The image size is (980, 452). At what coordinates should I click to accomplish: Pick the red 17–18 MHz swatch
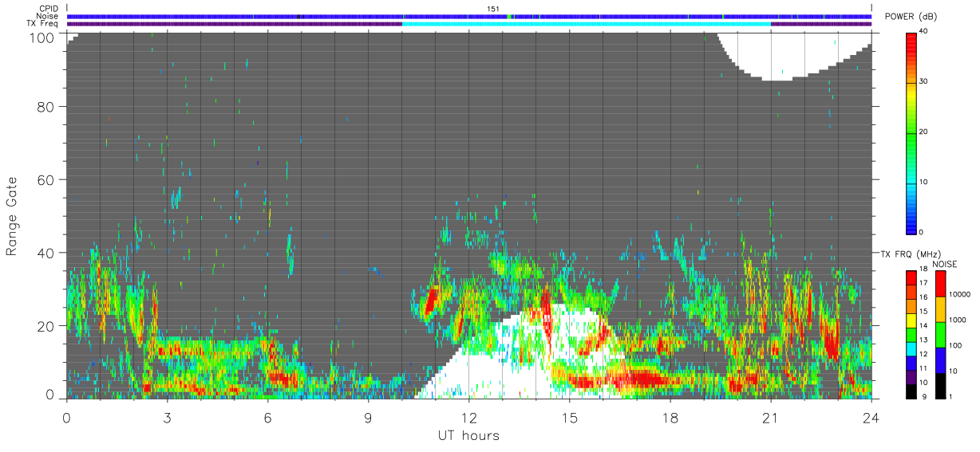[x=912, y=277]
